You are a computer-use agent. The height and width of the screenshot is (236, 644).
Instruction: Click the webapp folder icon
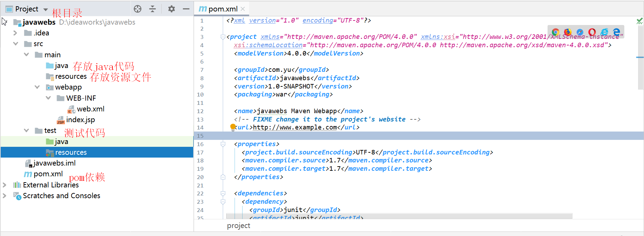tap(50, 87)
